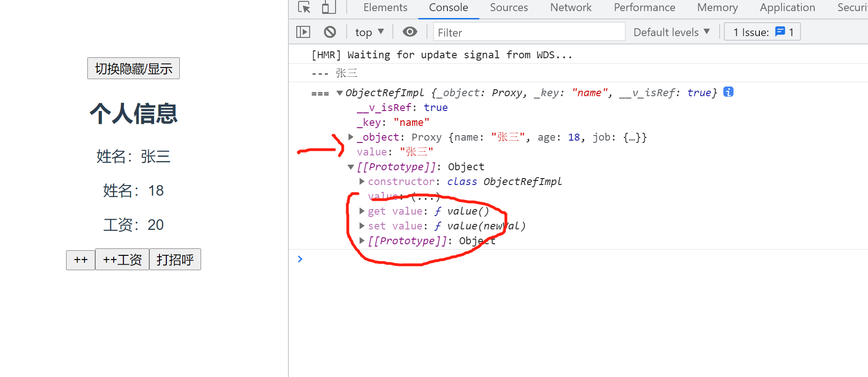
Task: Click the blue issue message icon
Action: click(780, 31)
